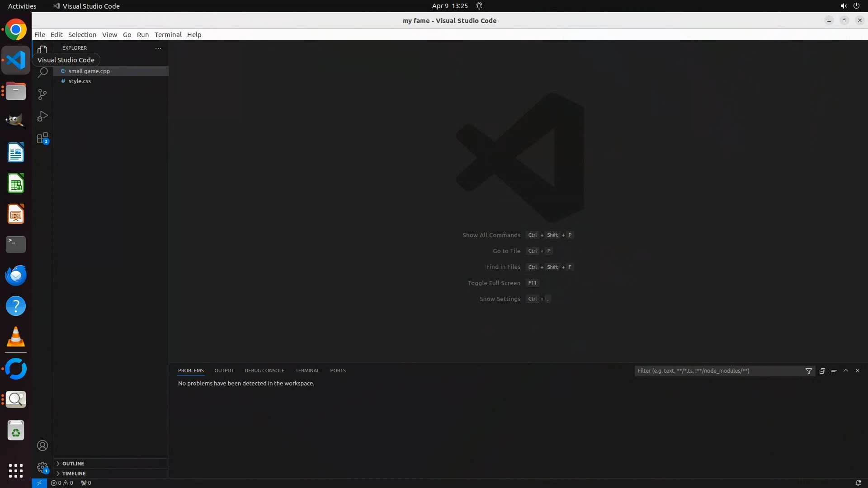This screenshot has height=488, width=868.
Task: Open the Terminal menu
Action: click(168, 35)
